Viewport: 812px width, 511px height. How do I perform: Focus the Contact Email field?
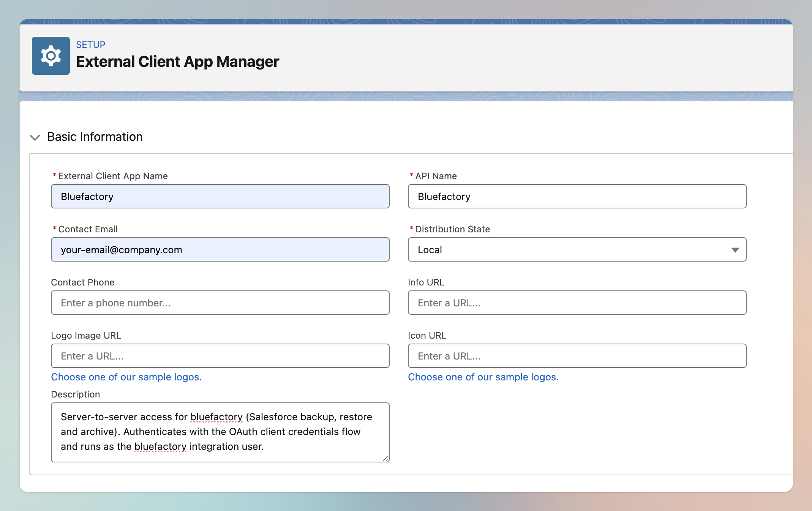220,249
